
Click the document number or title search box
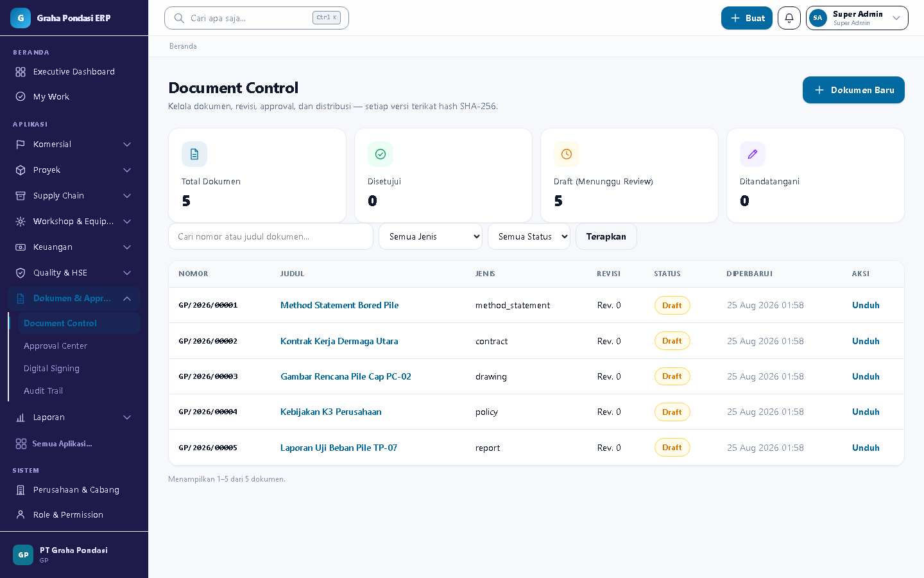pyautogui.click(x=271, y=236)
